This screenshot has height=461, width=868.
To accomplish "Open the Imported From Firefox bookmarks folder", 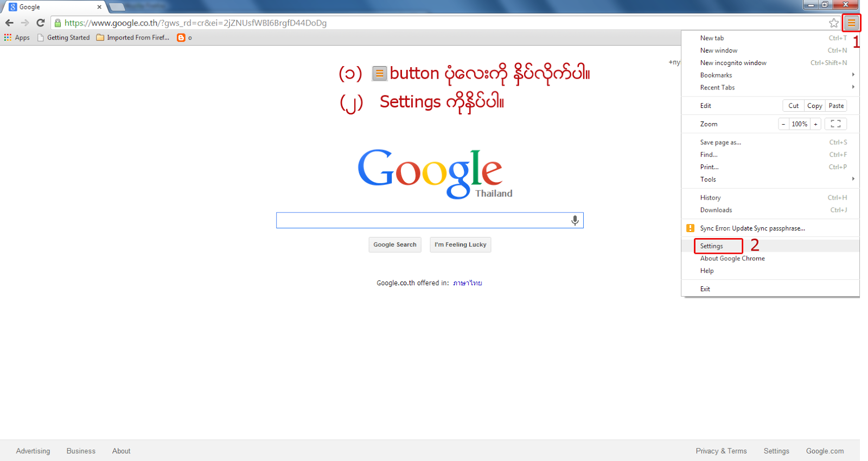I will pyautogui.click(x=133, y=37).
